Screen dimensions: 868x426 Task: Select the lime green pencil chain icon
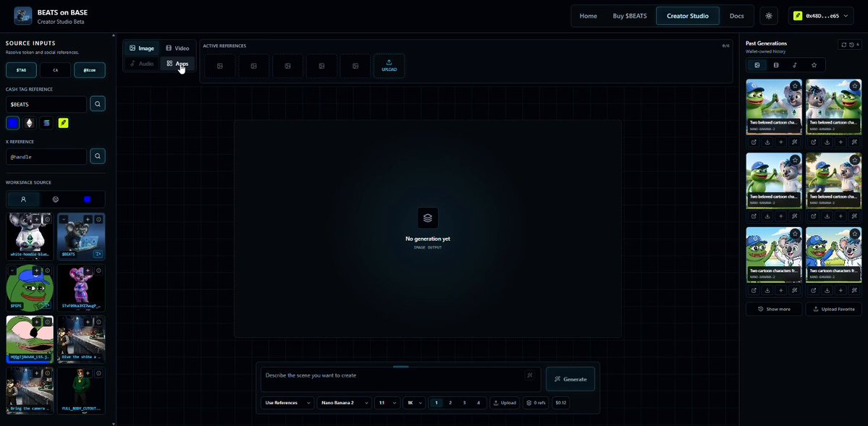tap(64, 123)
